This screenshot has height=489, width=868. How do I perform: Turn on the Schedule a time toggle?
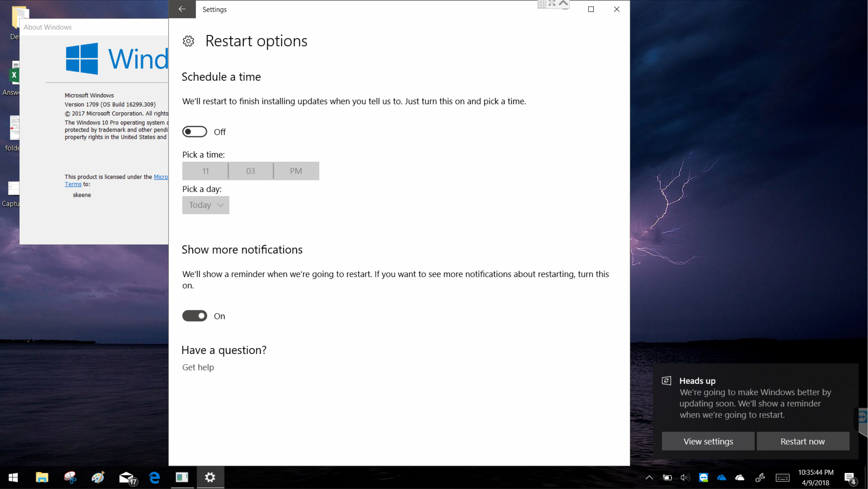[194, 132]
